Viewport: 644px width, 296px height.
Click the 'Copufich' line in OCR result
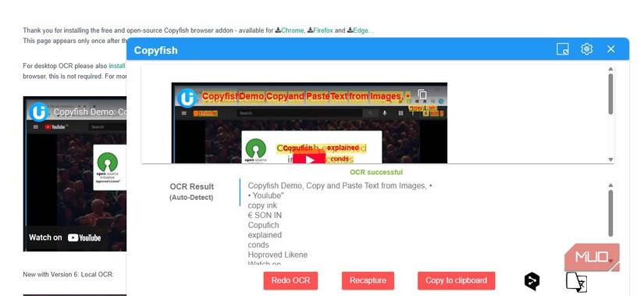263,225
